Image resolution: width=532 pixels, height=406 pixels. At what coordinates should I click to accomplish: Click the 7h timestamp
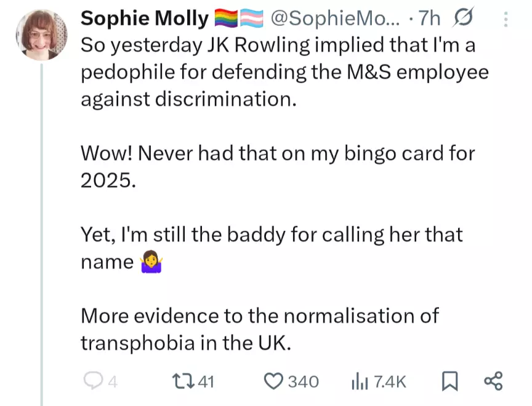pyautogui.click(x=429, y=19)
